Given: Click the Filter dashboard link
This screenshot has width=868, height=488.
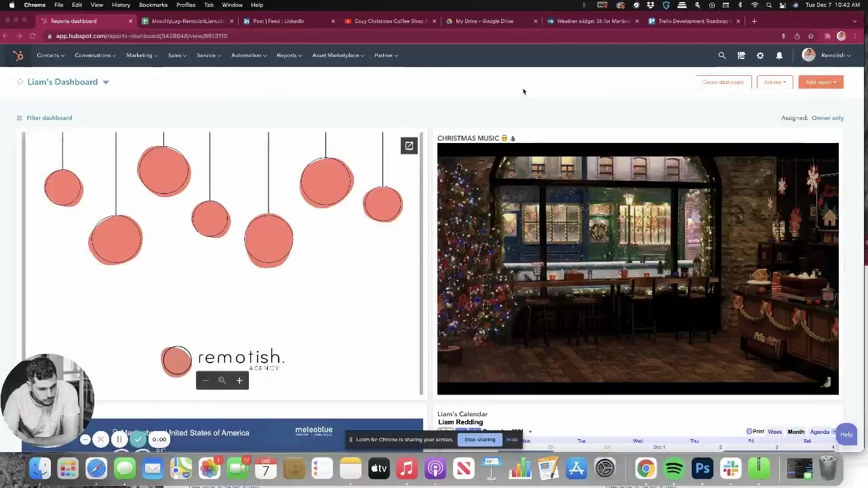Looking at the screenshot, I should point(49,118).
